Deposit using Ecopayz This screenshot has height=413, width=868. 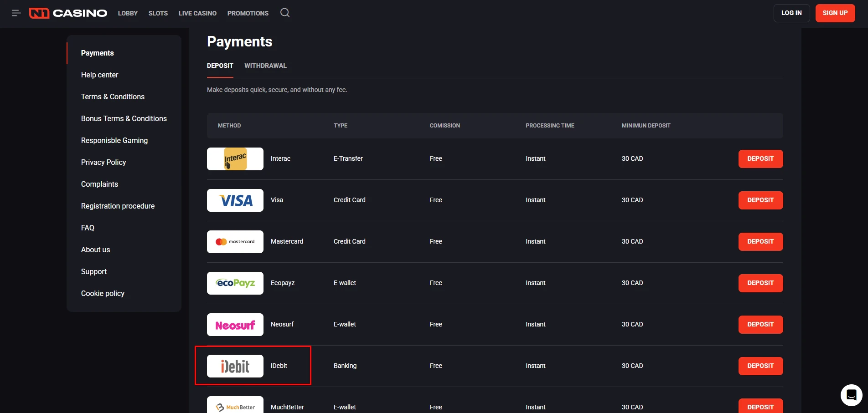pos(760,283)
